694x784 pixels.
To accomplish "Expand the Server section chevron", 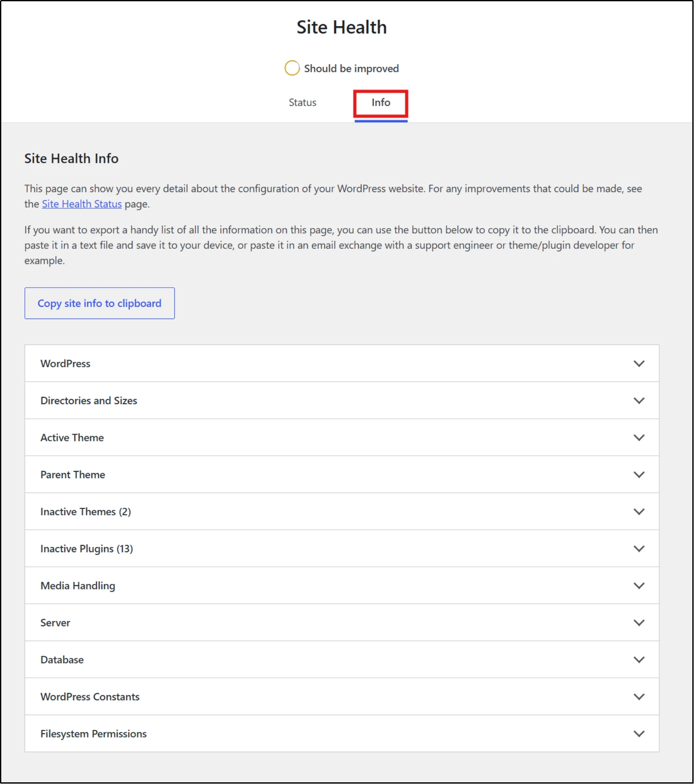I will point(639,623).
